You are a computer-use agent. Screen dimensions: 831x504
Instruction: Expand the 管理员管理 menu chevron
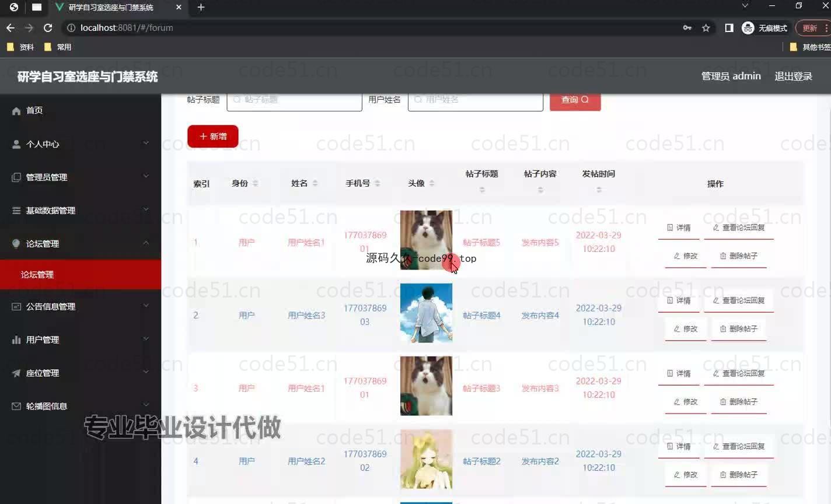[x=146, y=176]
